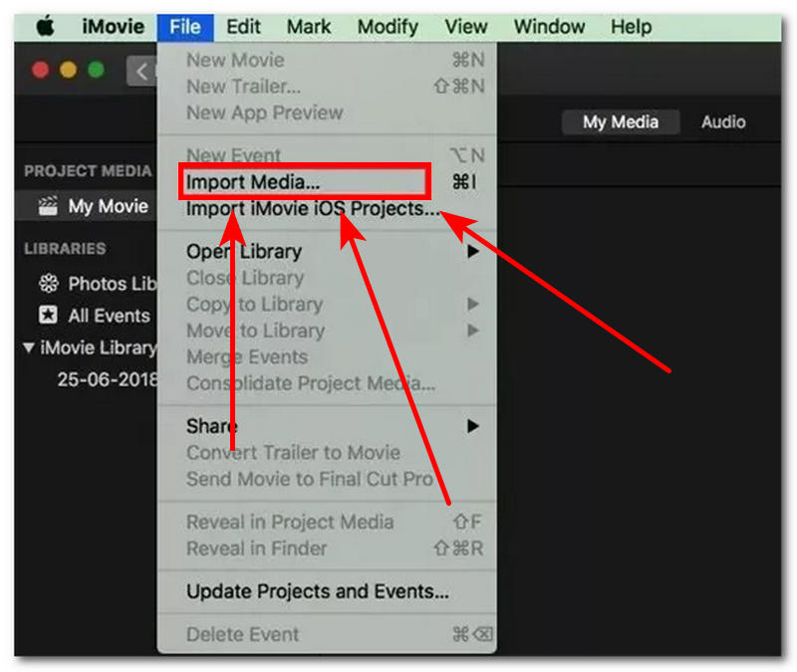
Task: Switch to the My Media tab
Action: pos(620,121)
